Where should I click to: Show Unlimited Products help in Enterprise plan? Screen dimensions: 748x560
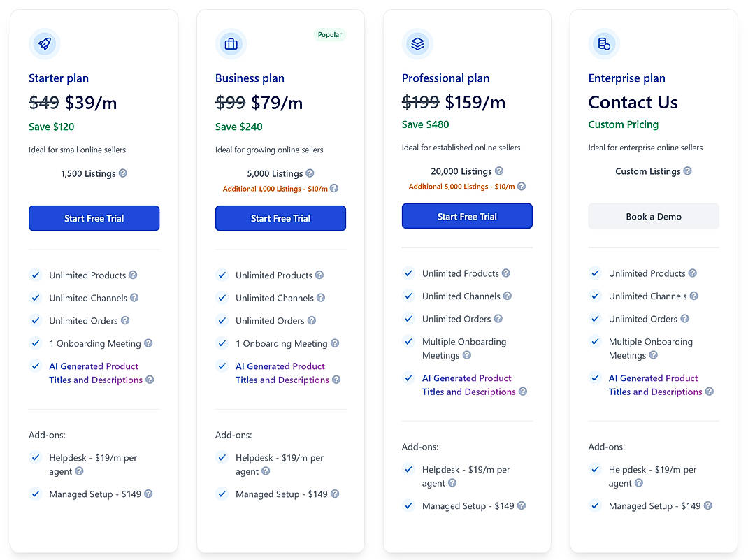[x=693, y=273]
